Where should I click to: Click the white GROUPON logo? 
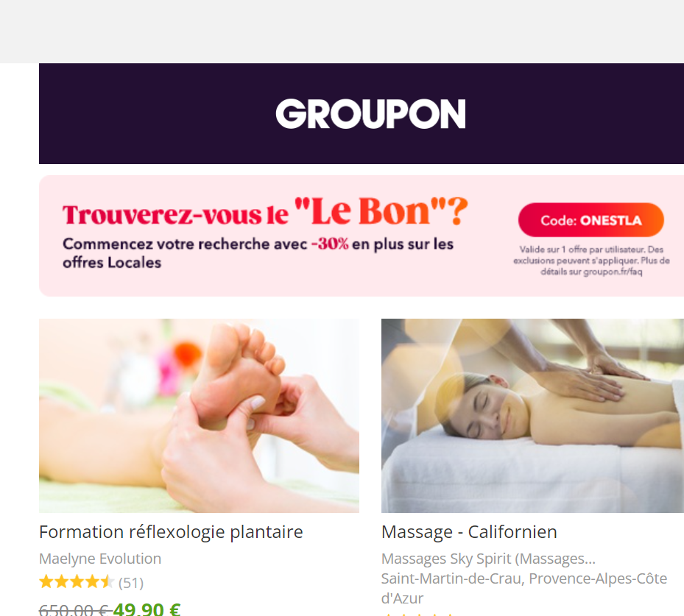[x=370, y=114]
